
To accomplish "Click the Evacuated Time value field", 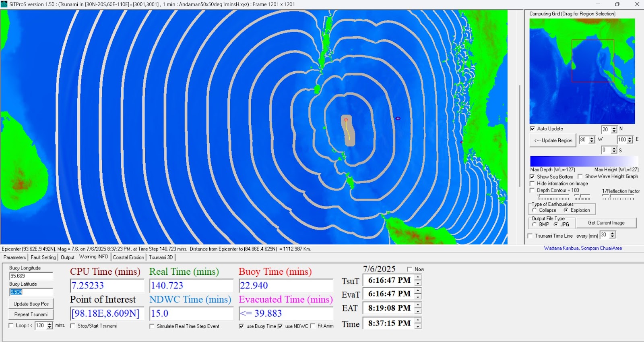I will [286, 313].
